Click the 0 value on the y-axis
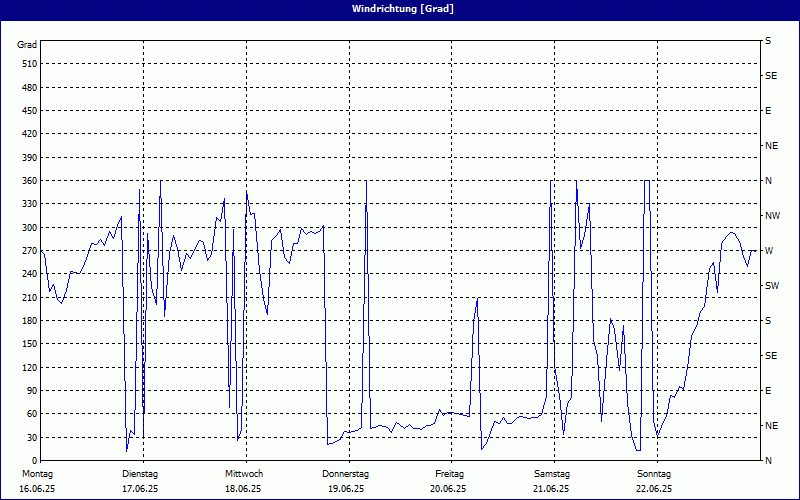 pos(34,461)
